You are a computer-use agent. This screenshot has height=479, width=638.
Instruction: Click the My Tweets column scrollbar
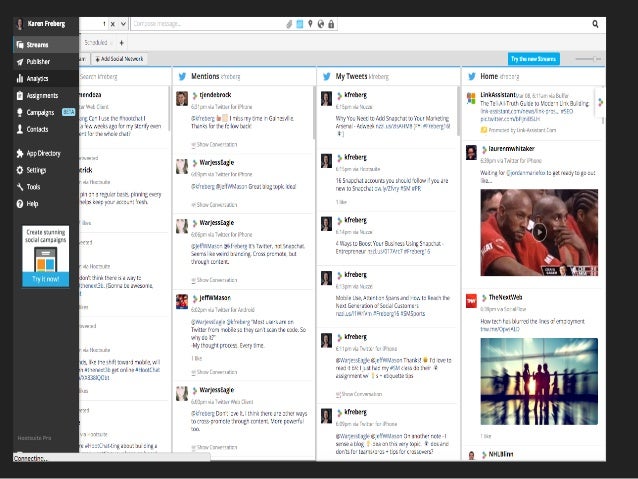click(458, 111)
